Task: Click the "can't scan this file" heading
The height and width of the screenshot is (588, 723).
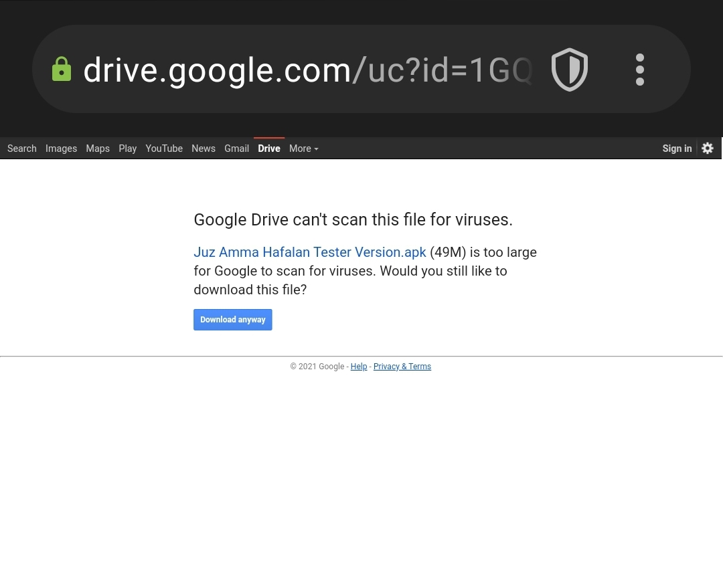Action: point(353,220)
